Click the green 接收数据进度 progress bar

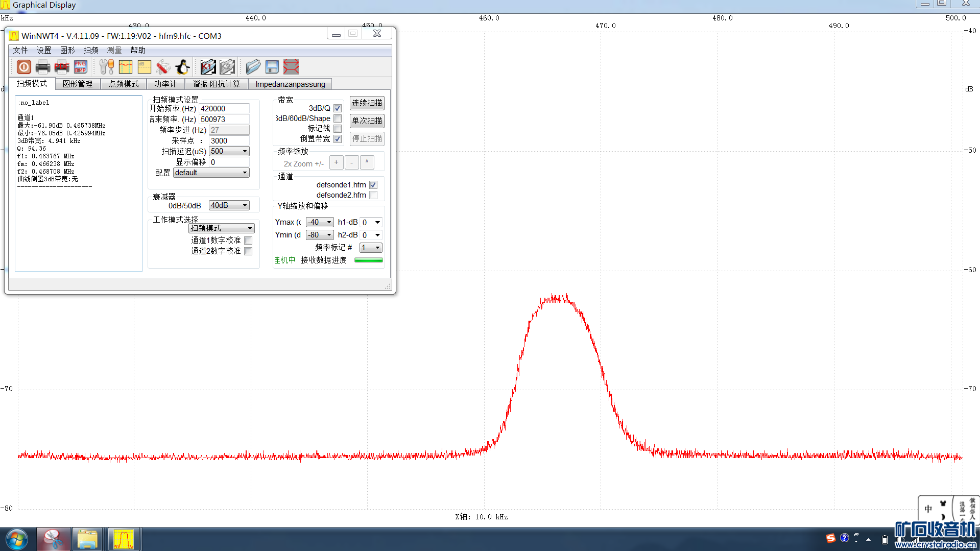tap(369, 260)
